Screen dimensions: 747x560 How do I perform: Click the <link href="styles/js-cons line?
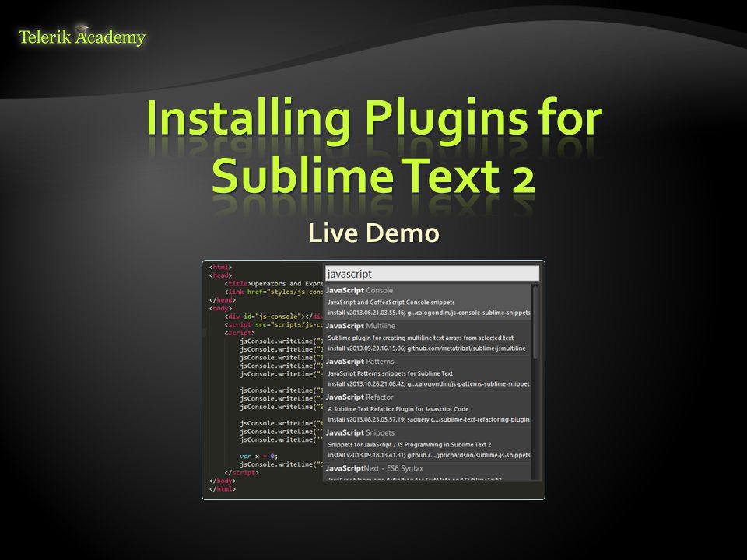point(273,292)
